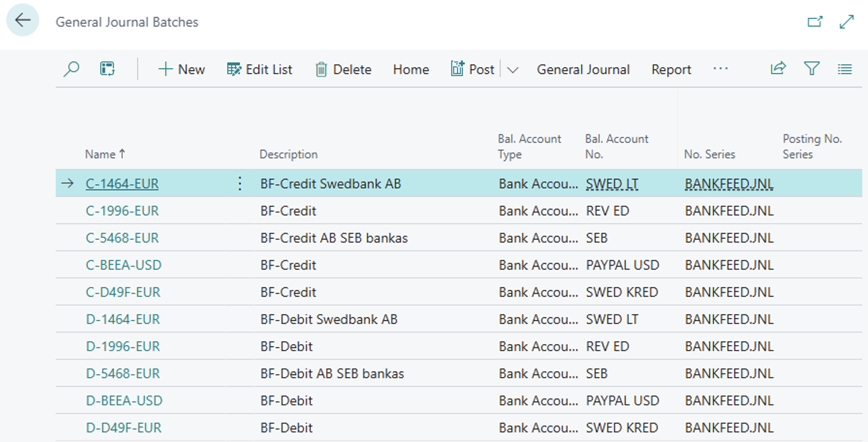Screen dimensions: 868x442
Task: Open page in new window icon
Action: click(815, 22)
